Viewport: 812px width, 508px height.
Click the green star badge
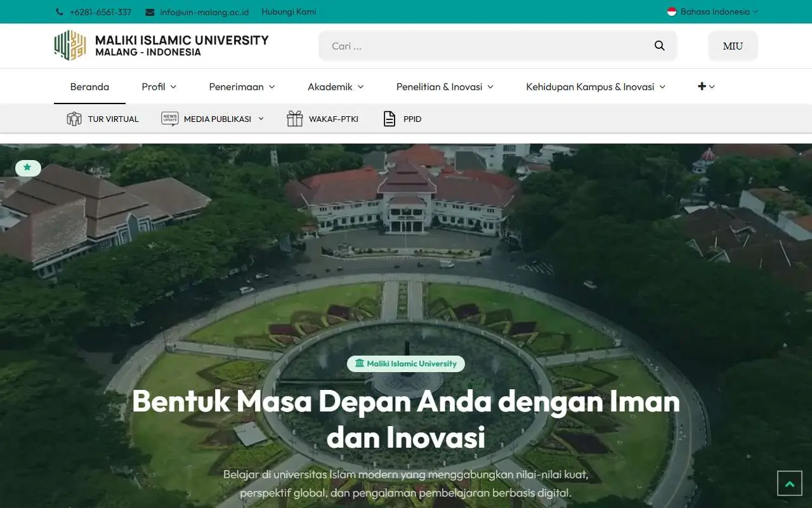[x=28, y=168]
